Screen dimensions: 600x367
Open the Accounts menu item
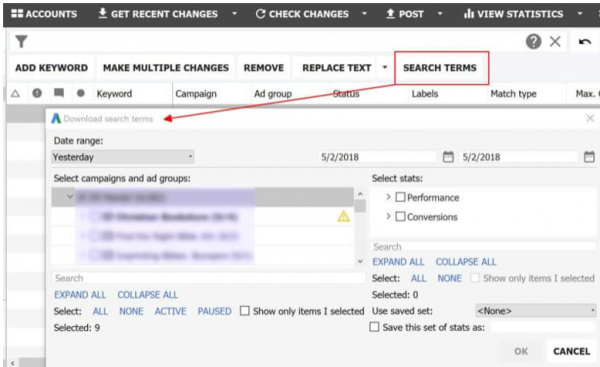[44, 14]
